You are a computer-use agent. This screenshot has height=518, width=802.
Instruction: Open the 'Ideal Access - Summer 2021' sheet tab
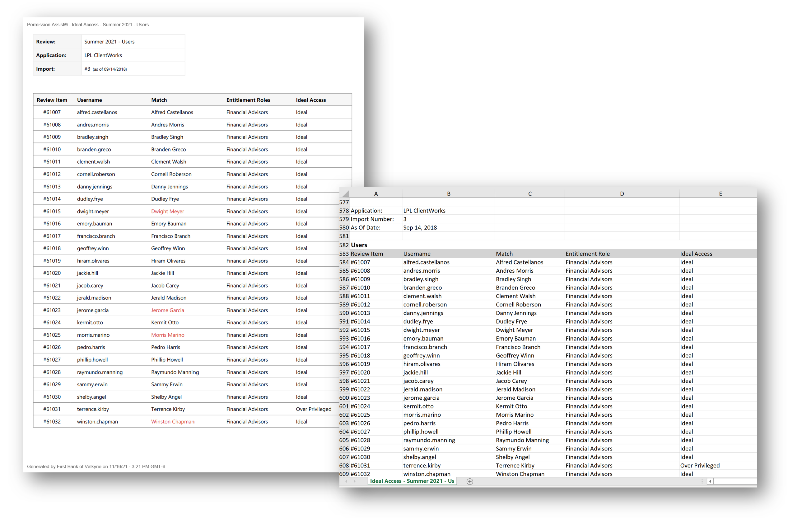coord(412,481)
